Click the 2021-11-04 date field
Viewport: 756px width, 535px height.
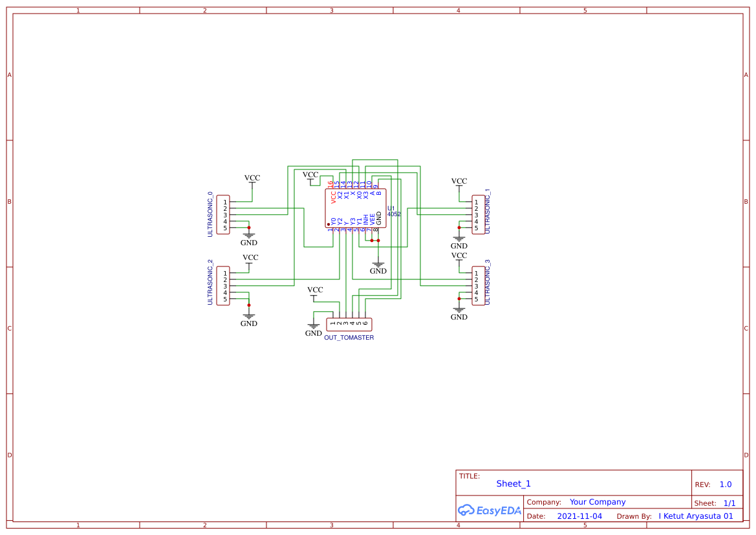pyautogui.click(x=579, y=516)
